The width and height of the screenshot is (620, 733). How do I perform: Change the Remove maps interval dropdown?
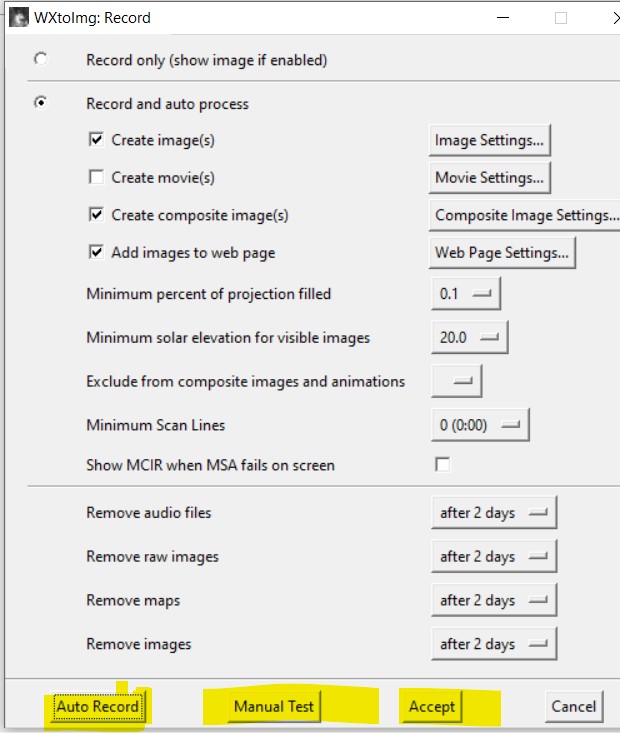(494, 600)
